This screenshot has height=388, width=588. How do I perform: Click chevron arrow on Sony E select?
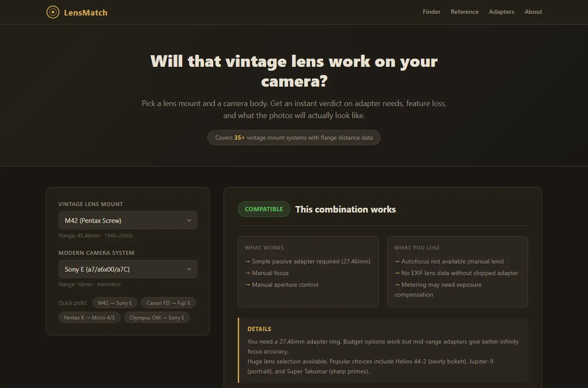tap(189, 269)
